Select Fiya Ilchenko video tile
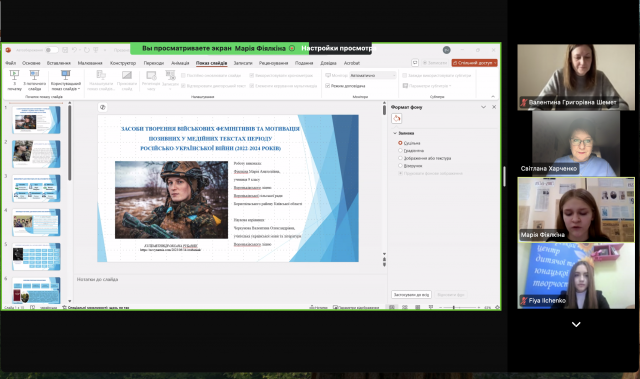This screenshot has height=379, width=640. coord(576,276)
